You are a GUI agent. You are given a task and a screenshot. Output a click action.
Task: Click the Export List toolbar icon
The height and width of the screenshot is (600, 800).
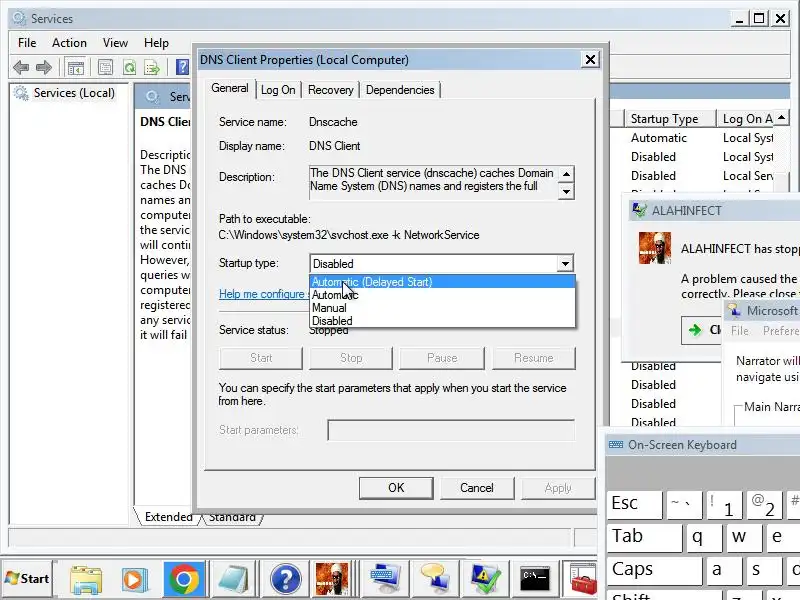pyautogui.click(x=152, y=67)
